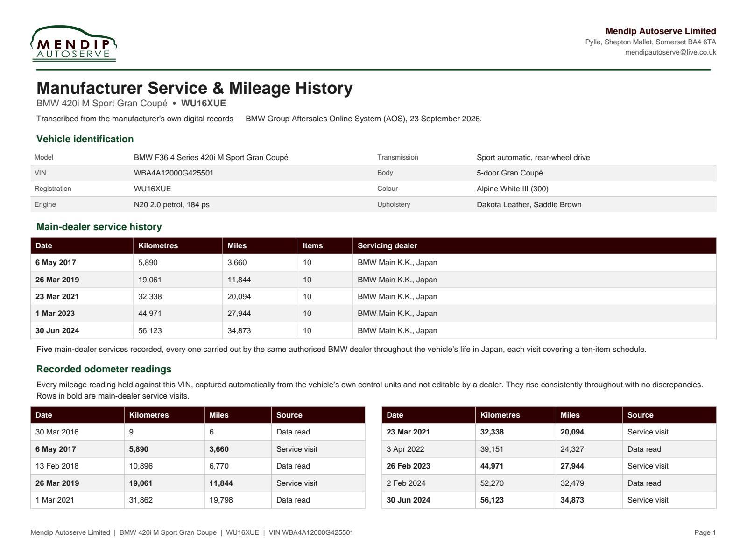Click the kilometres reading '10,896'
The height and width of the screenshot is (560, 747).
pyautogui.click(x=141, y=466)
